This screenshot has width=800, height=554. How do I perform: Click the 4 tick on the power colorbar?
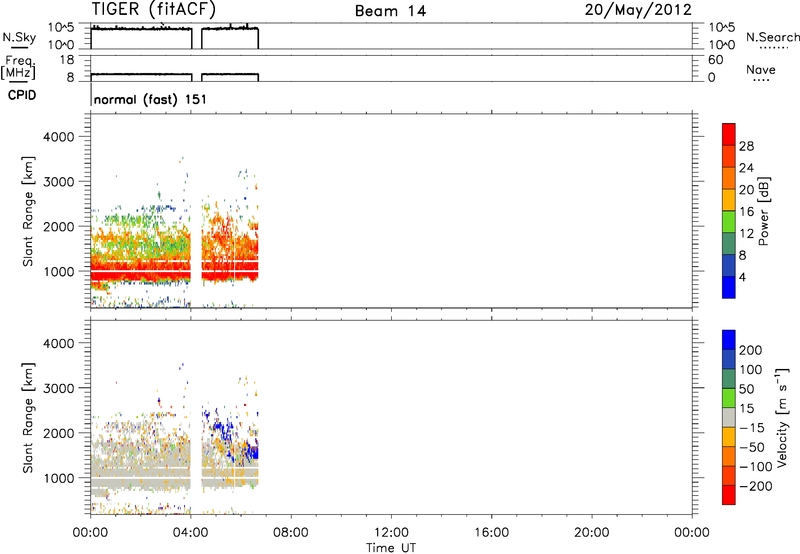click(x=742, y=278)
